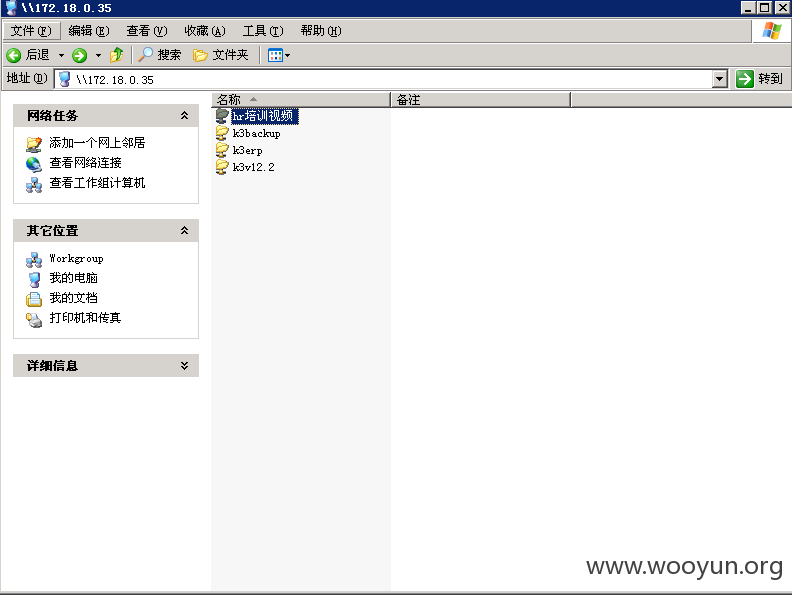Click the add network place icon

coord(34,144)
